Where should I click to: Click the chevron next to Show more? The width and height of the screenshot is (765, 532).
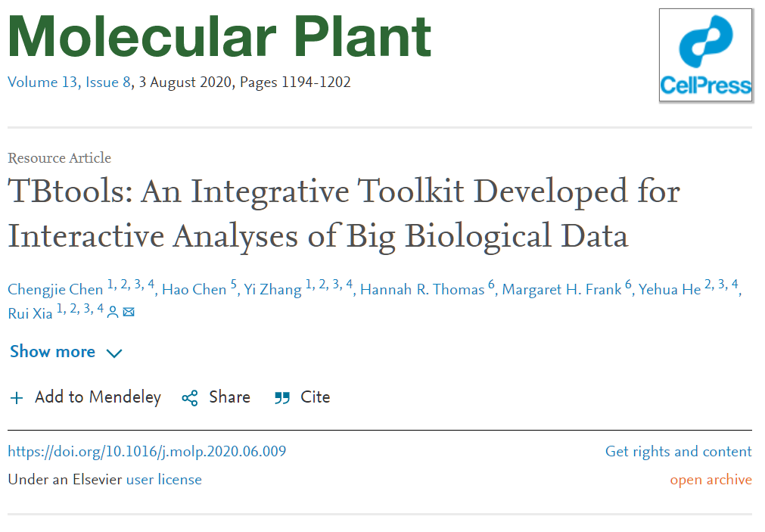click(x=114, y=353)
